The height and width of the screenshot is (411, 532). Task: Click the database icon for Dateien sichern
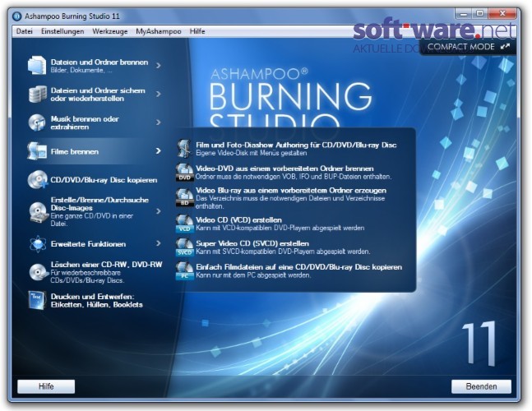pyautogui.click(x=37, y=94)
